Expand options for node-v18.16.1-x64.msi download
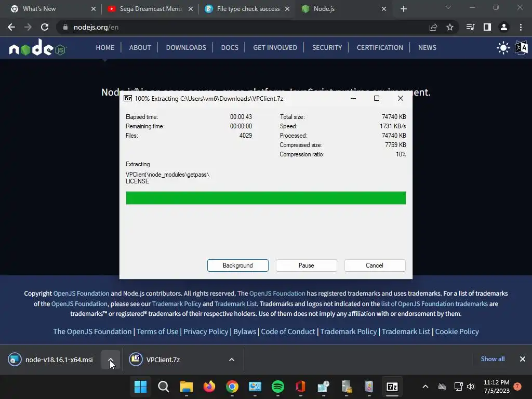The width and height of the screenshot is (532, 399). [111, 360]
